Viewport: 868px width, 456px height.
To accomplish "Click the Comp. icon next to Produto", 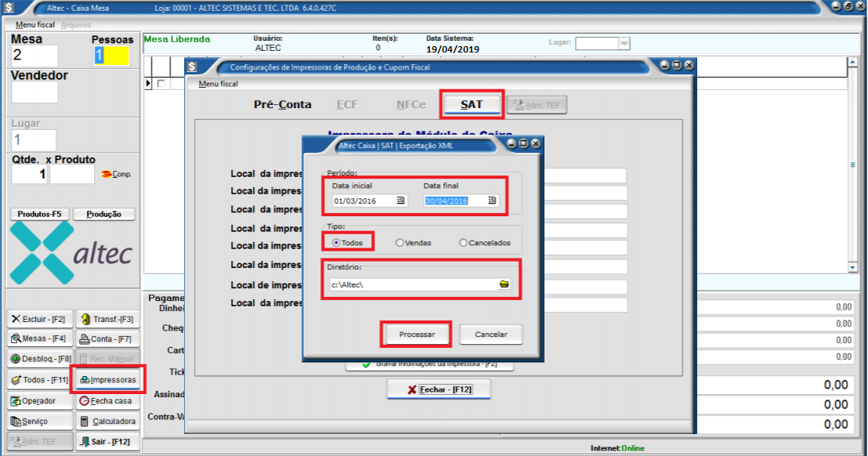I will pyautogui.click(x=117, y=174).
